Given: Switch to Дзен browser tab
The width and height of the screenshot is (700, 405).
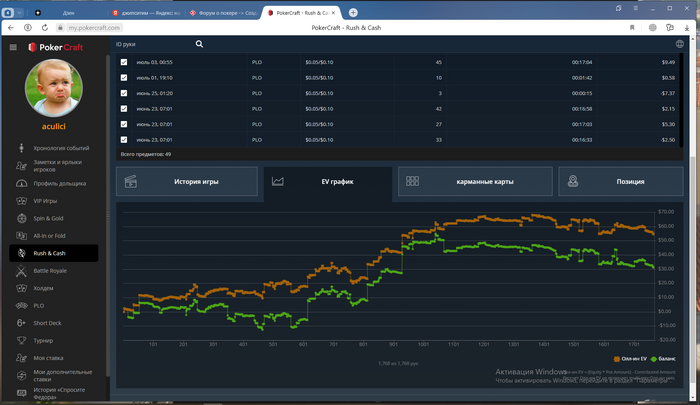Looking at the screenshot, I should tap(67, 13).
